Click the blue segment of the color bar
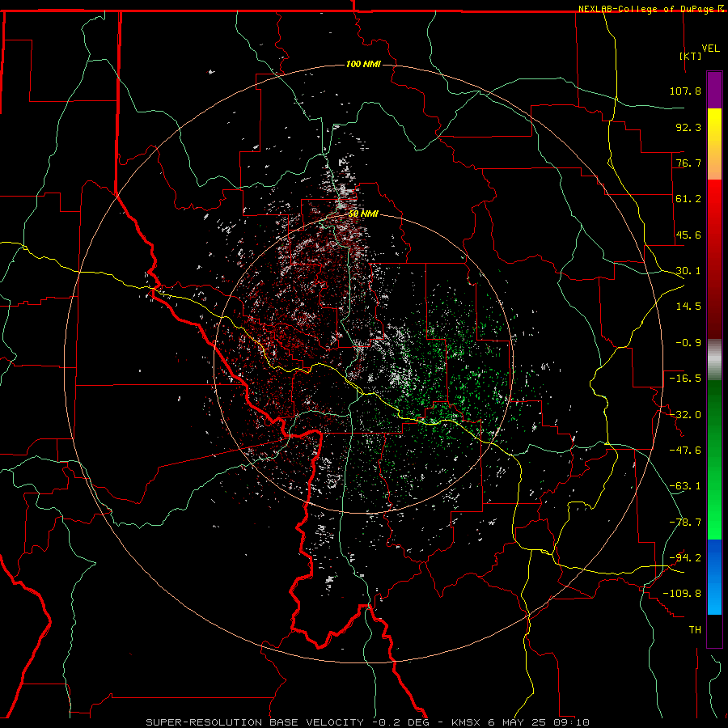Image resolution: width=728 pixels, height=728 pixels. 714,577
